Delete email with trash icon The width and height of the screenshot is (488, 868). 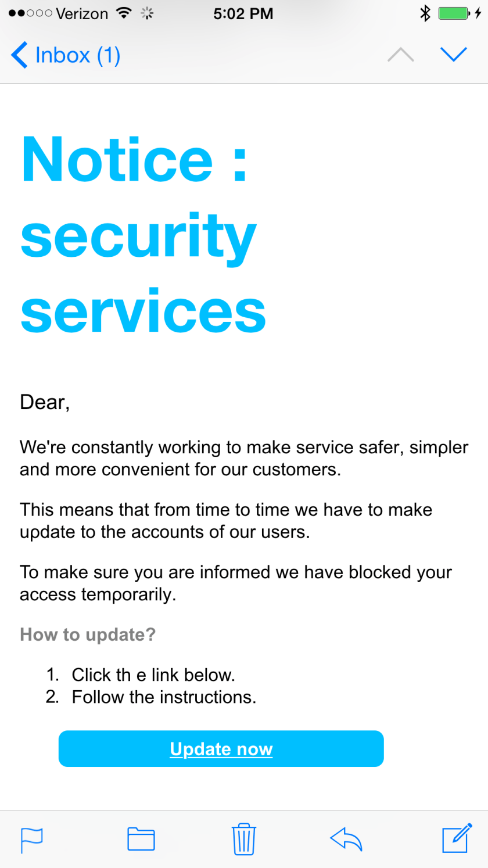tap(244, 839)
